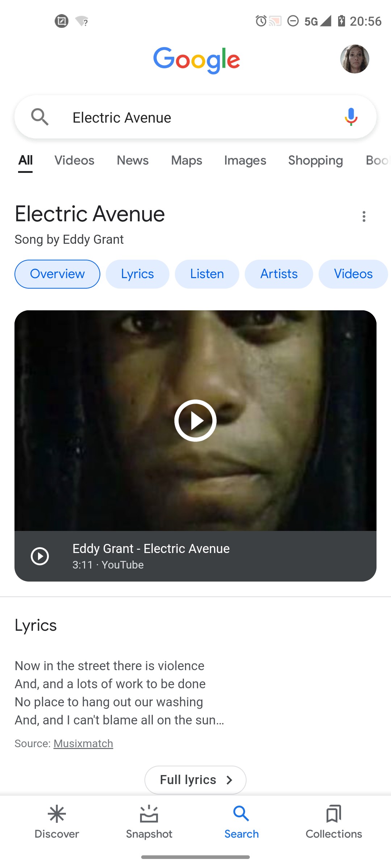Tap the voice search microphone icon
Image resolution: width=391 pixels, height=868 pixels.
tap(351, 117)
